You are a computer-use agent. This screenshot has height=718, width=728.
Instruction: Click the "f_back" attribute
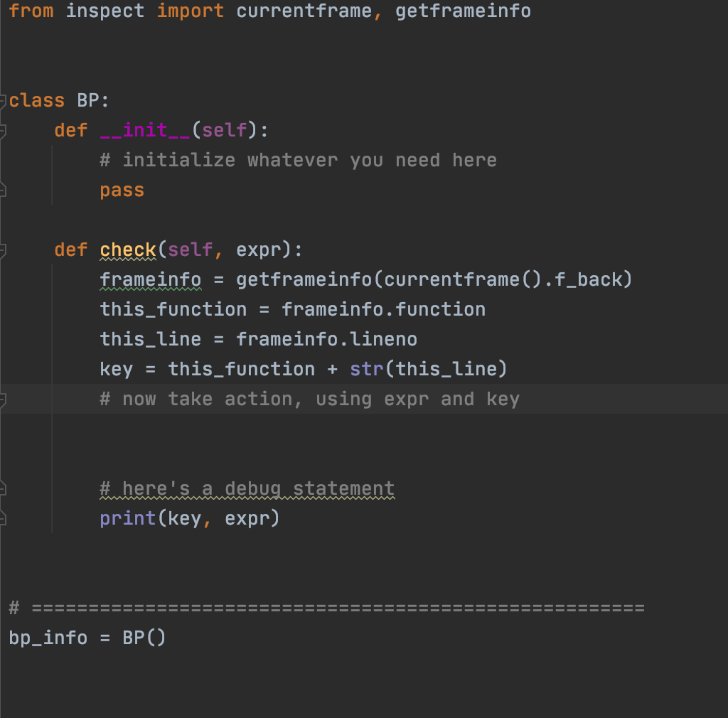[x=588, y=280]
